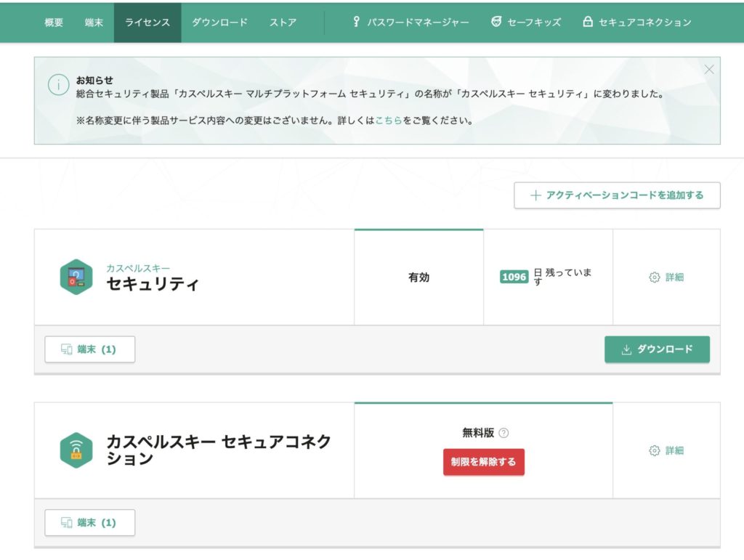Screen dimensions: 744x560
Task: Click the help question mark beside 無料版
Action: 504,433
